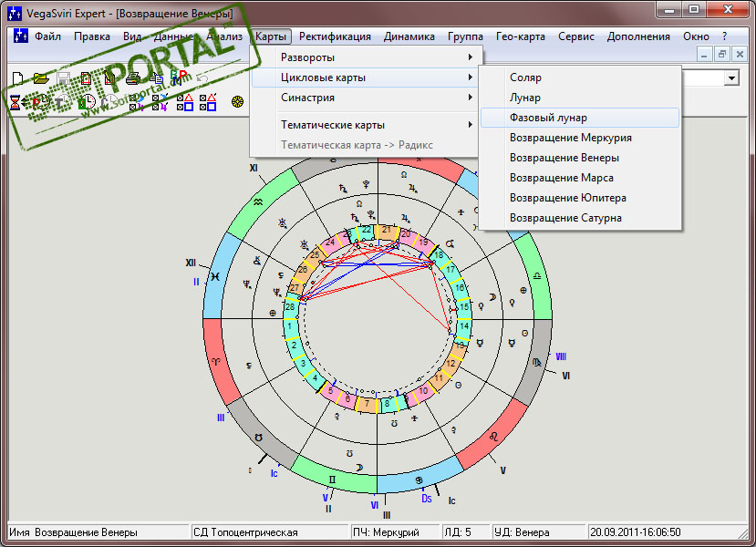This screenshot has height=547, width=756.
Task: Open the Правка menu
Action: point(92,36)
